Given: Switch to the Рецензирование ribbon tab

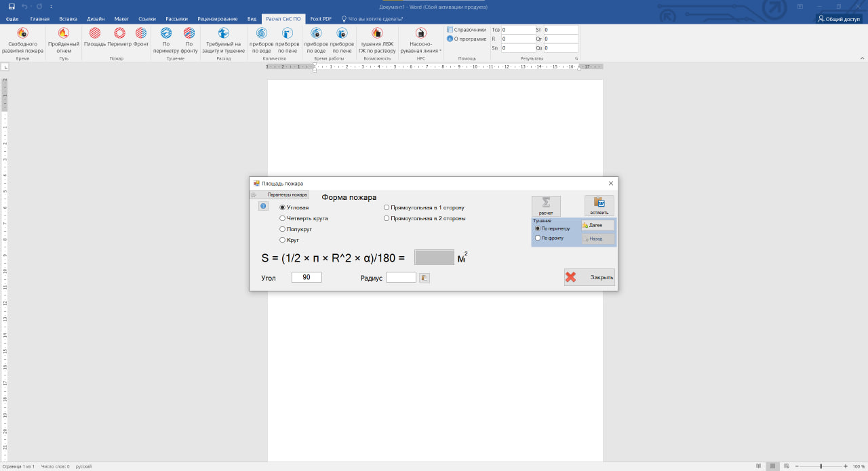Looking at the screenshot, I should 218,19.
